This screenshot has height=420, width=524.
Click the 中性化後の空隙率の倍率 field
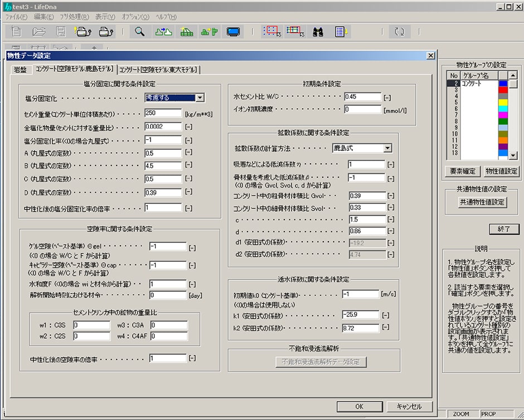point(168,358)
